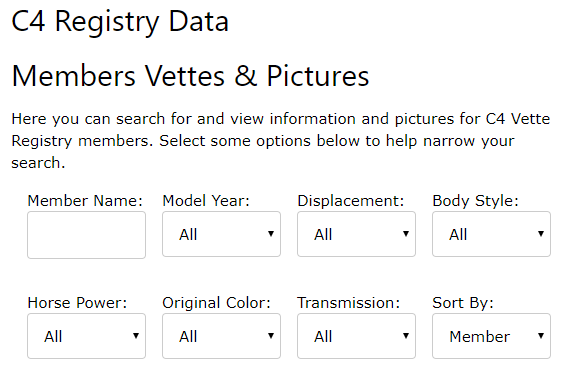Open the Sort By dropdown showing Member
Screen dimensions: 576x378
pyautogui.click(x=491, y=336)
